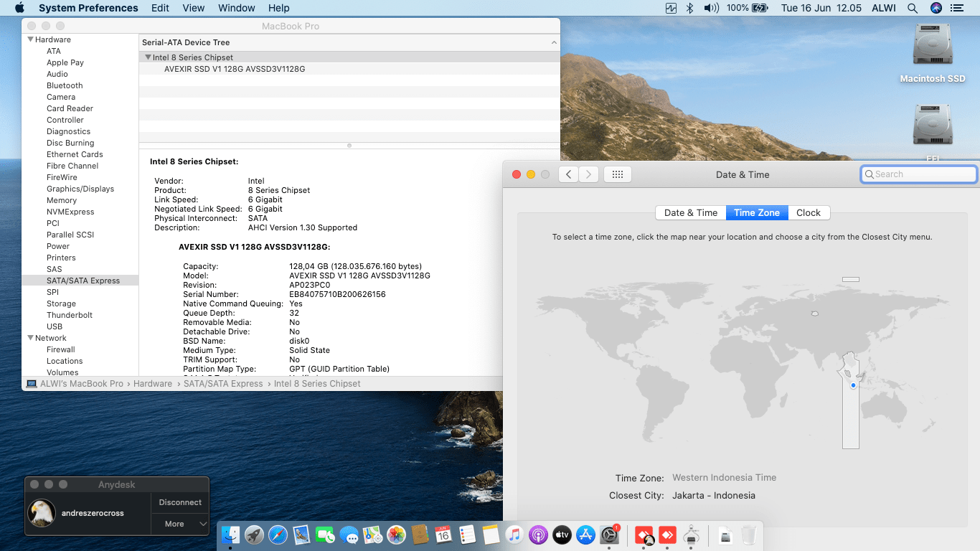Click the Photos app in the Dock
Image resolution: width=980 pixels, height=551 pixels.
click(x=396, y=534)
